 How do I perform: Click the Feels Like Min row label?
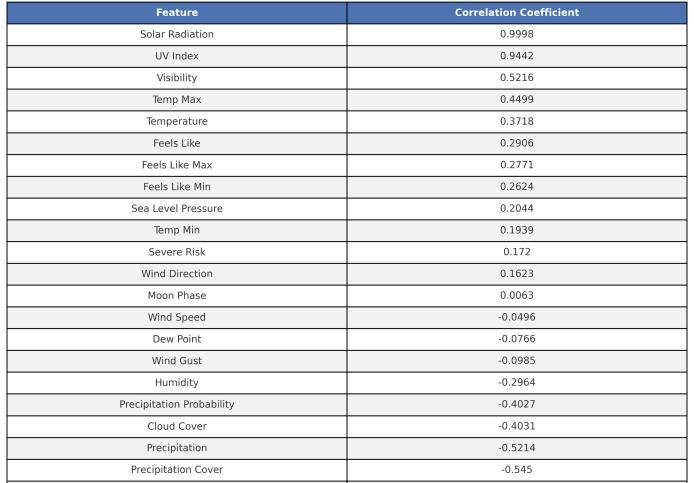pyautogui.click(x=177, y=187)
